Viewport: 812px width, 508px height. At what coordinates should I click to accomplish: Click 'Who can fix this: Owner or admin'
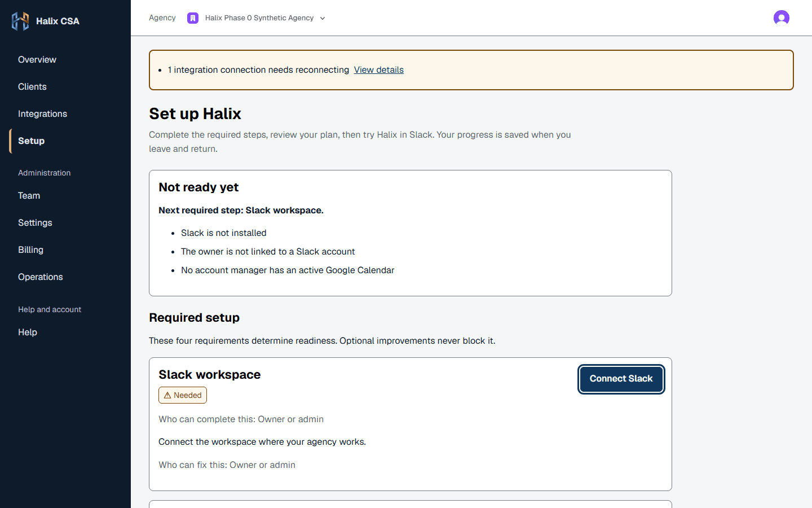(x=227, y=465)
